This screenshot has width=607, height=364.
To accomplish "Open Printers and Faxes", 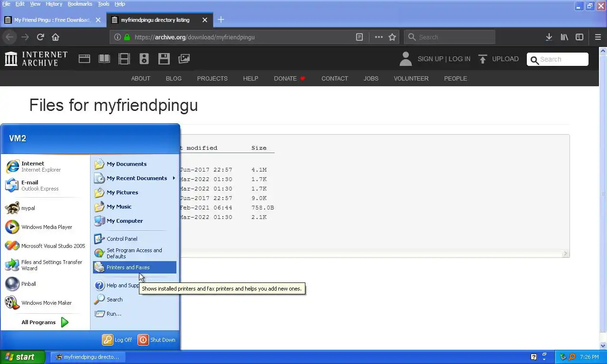I will click(x=135, y=267).
